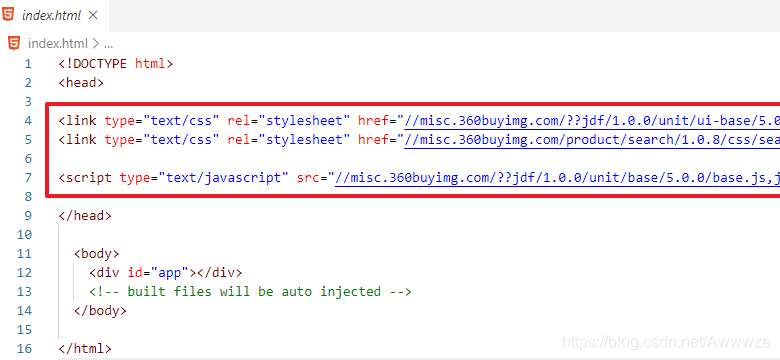780x360 pixels.
Task: Click line number 7
Action: point(27,178)
